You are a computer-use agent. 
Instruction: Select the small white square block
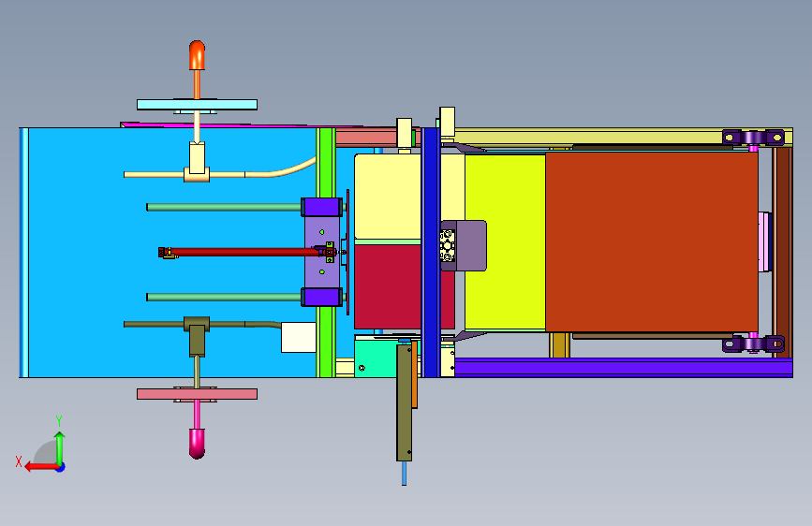[298, 338]
